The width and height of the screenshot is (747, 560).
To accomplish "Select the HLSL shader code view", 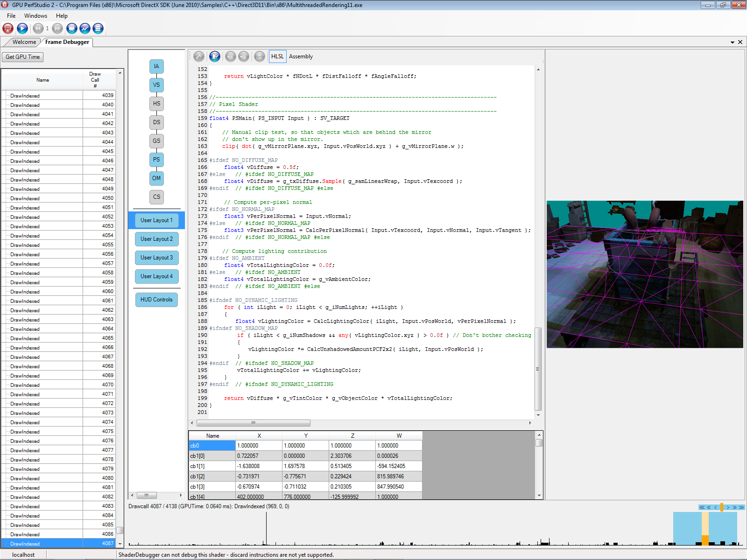I will 277,56.
